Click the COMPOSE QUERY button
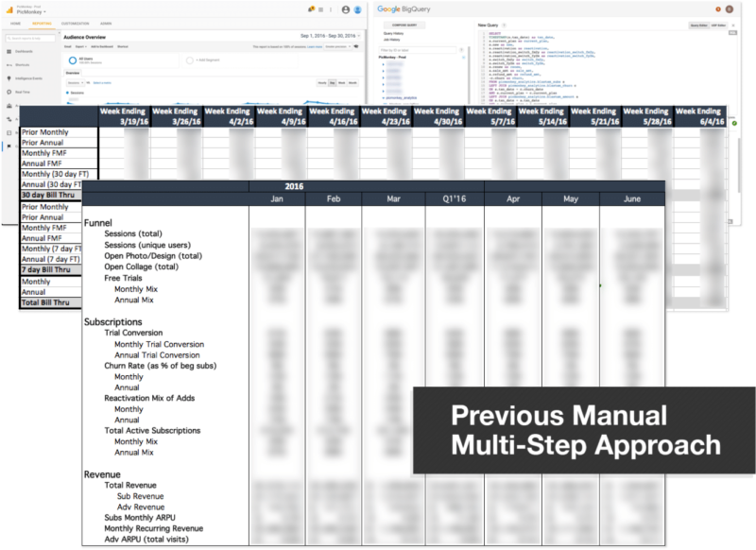Screen dimensions: 756x550 [404, 26]
